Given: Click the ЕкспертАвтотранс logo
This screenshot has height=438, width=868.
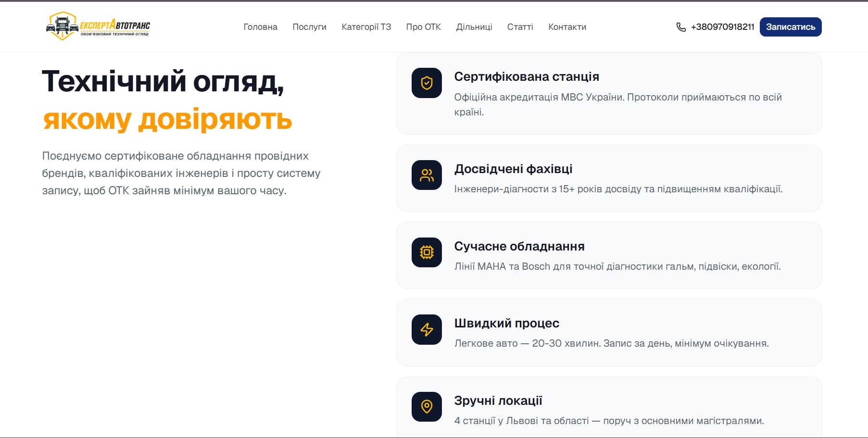Looking at the screenshot, I should point(98,26).
